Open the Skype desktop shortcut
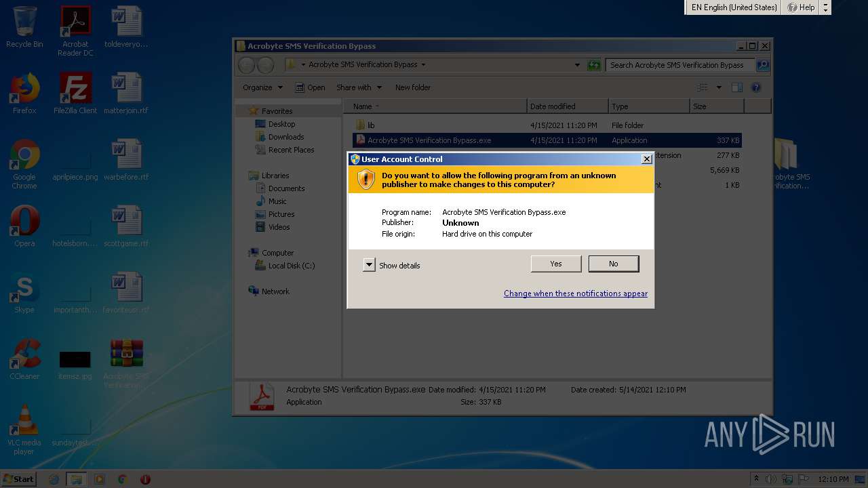Image resolution: width=868 pixels, height=488 pixels. (24, 293)
